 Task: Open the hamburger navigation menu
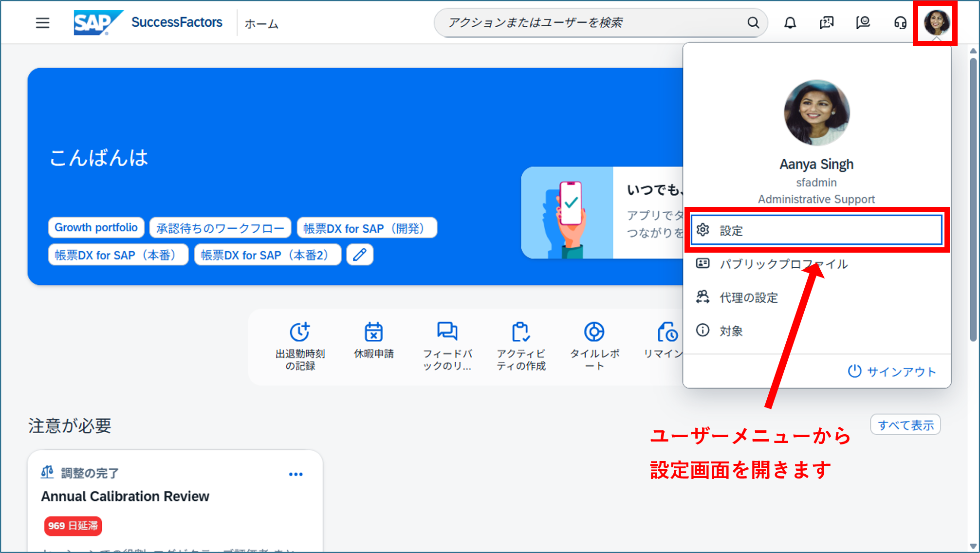(x=42, y=23)
